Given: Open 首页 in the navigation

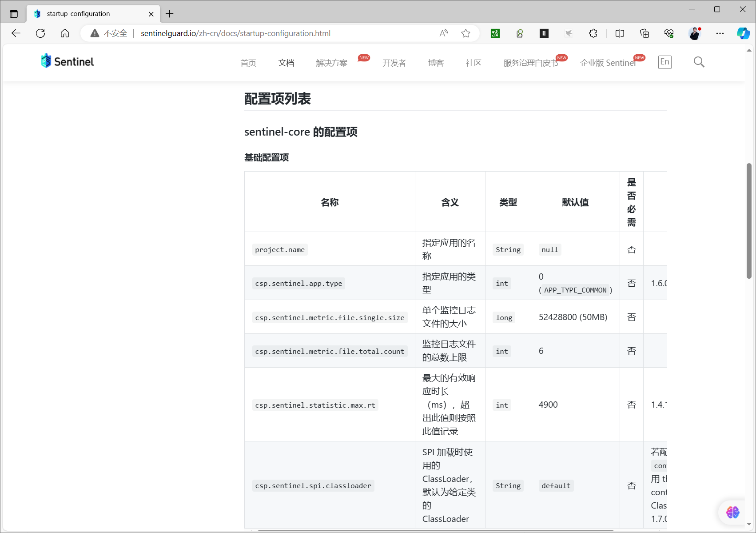Looking at the screenshot, I should click(x=248, y=63).
